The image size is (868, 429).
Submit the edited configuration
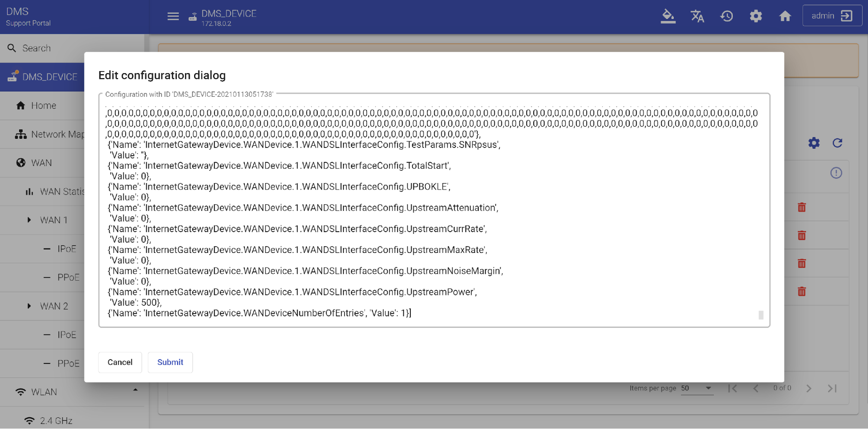coord(170,362)
